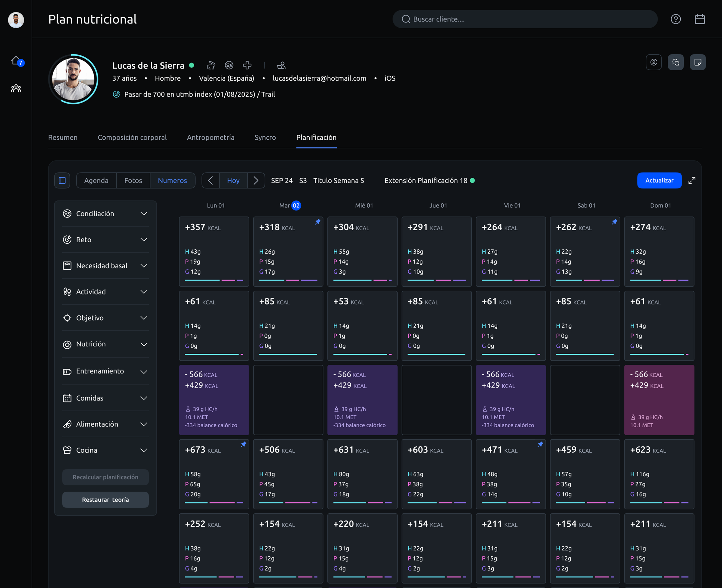Image resolution: width=722 pixels, height=588 pixels.
Task: Expand the Objetivo section chevron
Action: point(144,318)
